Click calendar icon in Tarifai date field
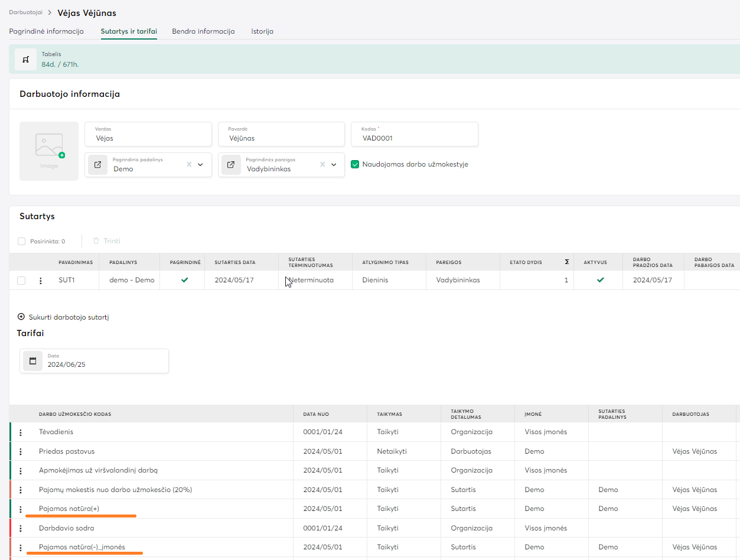Viewport: 740px width, 560px height. tap(33, 361)
